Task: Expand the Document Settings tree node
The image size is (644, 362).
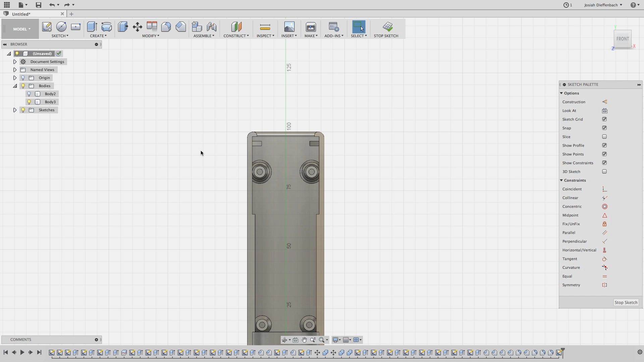Action: click(15, 62)
